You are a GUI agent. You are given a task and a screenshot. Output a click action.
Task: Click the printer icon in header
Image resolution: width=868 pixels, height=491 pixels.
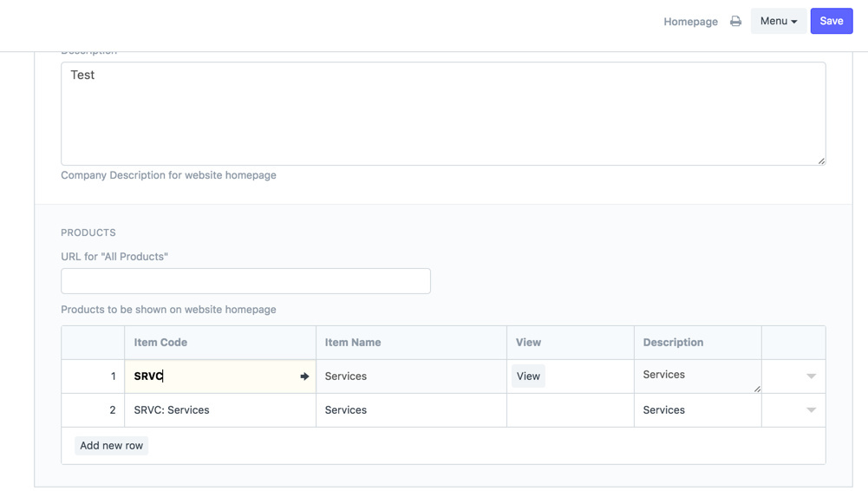(735, 21)
